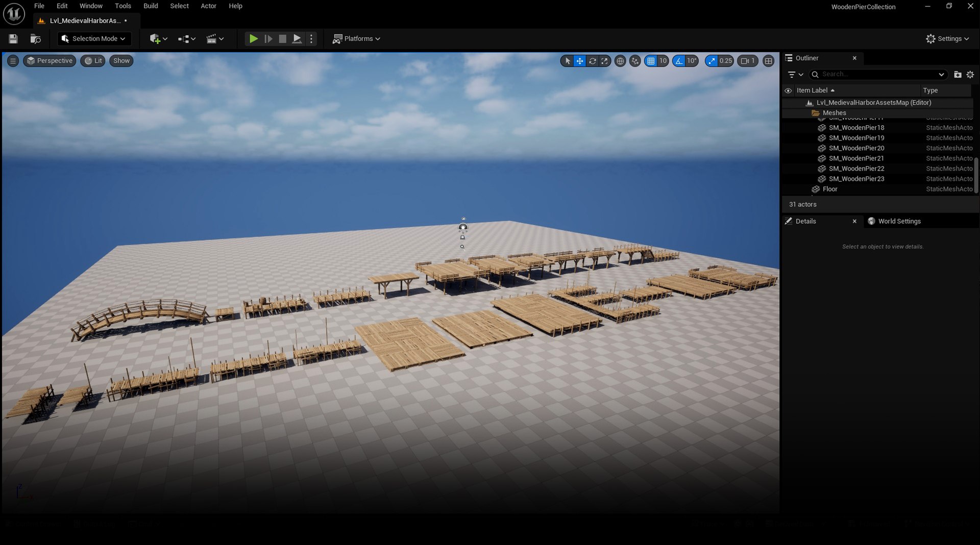The image size is (980, 545).
Task: Toggle rotation angle snapping
Action: tap(679, 61)
